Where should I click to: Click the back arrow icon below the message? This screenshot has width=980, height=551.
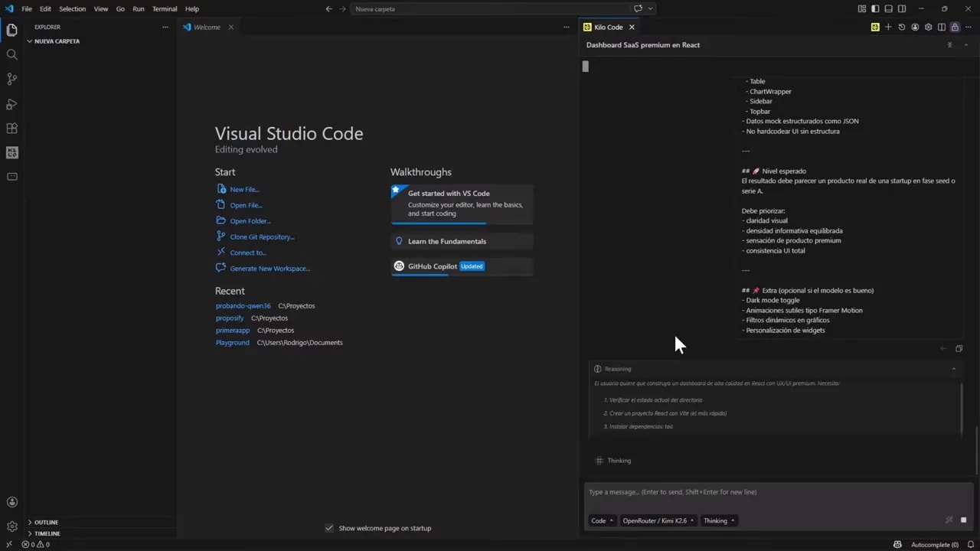tap(943, 348)
